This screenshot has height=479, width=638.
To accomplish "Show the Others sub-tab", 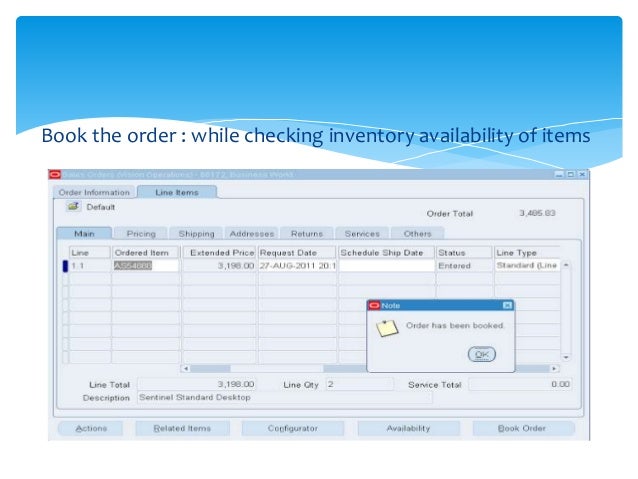I will [417, 234].
